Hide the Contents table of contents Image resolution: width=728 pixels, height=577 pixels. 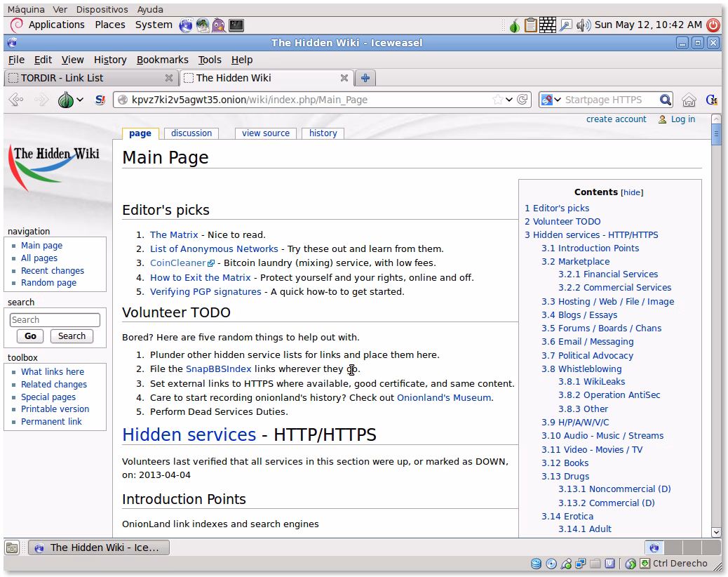632,192
